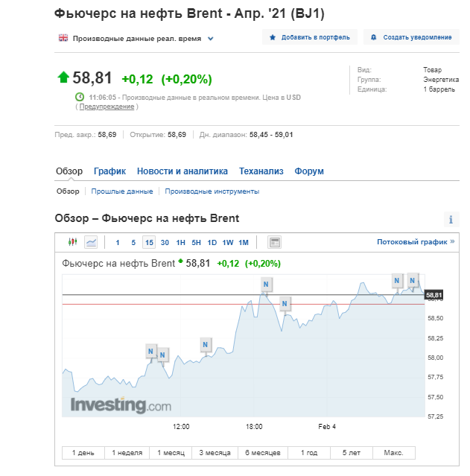Set chart range to 1 неделя

pos(127,453)
